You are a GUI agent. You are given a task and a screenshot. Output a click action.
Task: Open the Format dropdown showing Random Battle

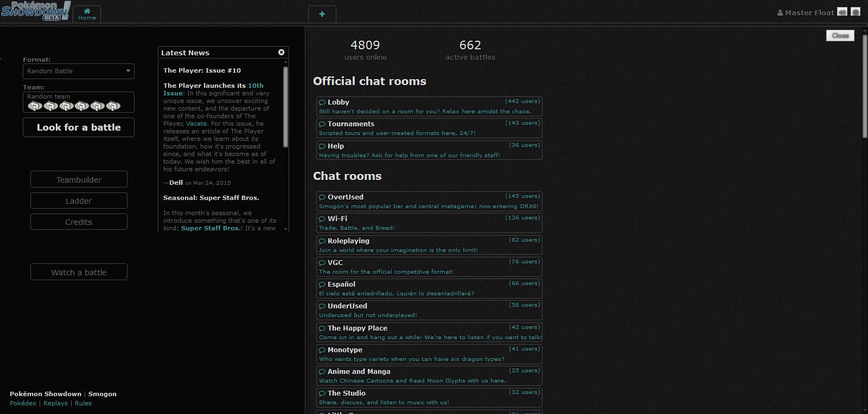click(x=79, y=71)
